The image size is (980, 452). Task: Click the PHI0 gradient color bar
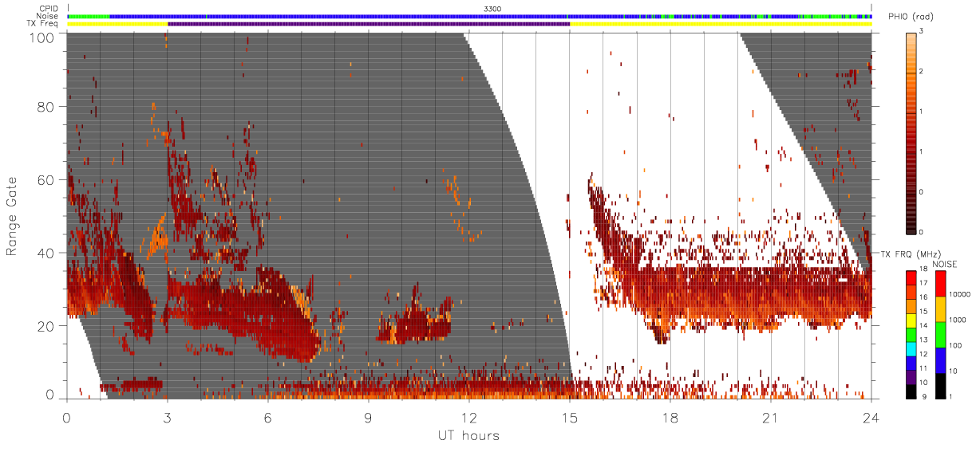click(x=911, y=132)
